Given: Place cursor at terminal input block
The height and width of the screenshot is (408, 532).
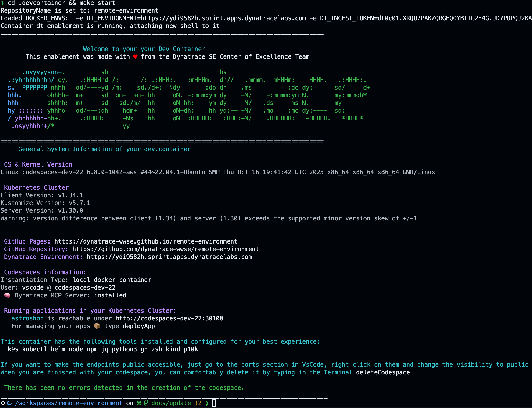Looking at the screenshot, I should (214, 403).
